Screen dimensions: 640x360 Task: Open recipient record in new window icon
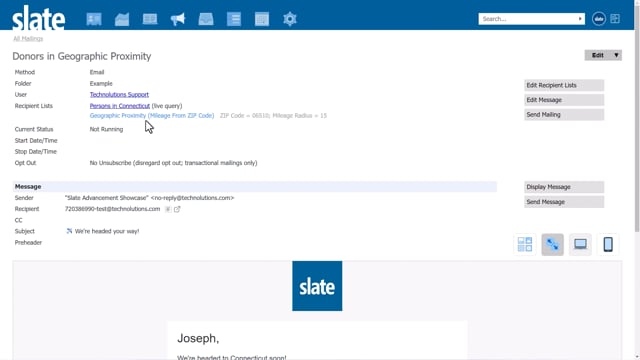click(x=177, y=209)
